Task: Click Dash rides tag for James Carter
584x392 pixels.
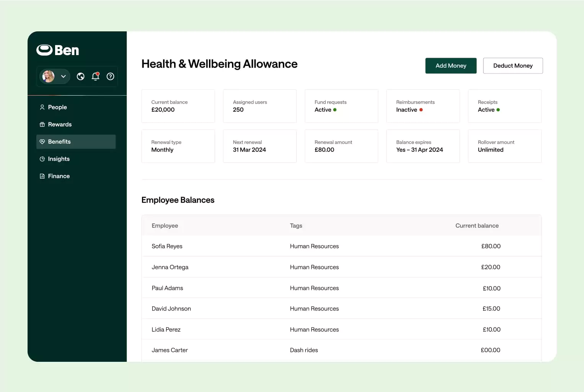Action: (x=304, y=350)
